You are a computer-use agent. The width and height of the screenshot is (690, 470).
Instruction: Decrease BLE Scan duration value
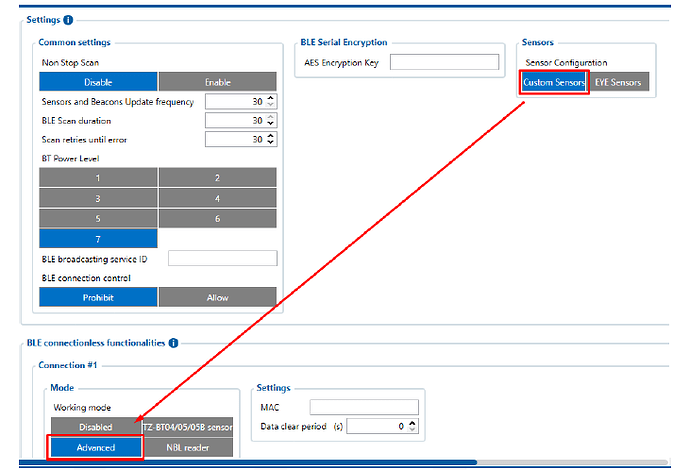pos(271,124)
